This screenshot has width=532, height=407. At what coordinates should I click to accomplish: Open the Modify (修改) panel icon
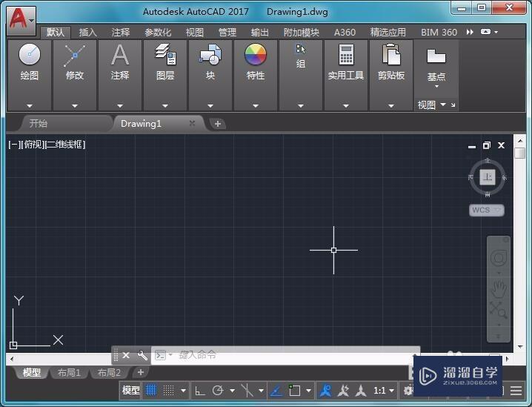[x=75, y=55]
